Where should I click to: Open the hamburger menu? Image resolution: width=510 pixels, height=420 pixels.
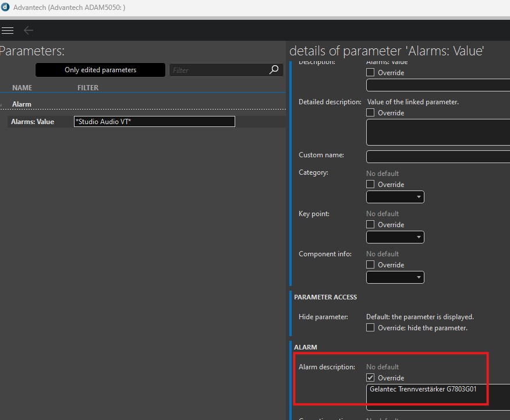8,30
